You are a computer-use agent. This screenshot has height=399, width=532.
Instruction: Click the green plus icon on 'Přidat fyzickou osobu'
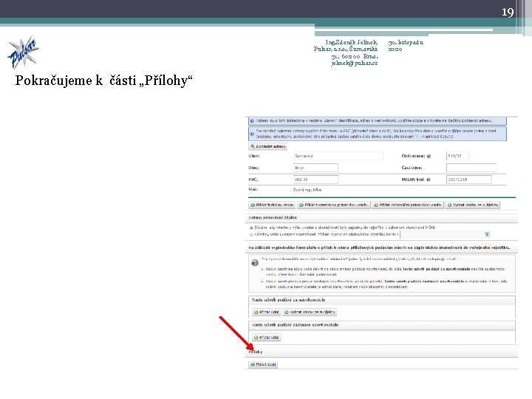(253, 205)
